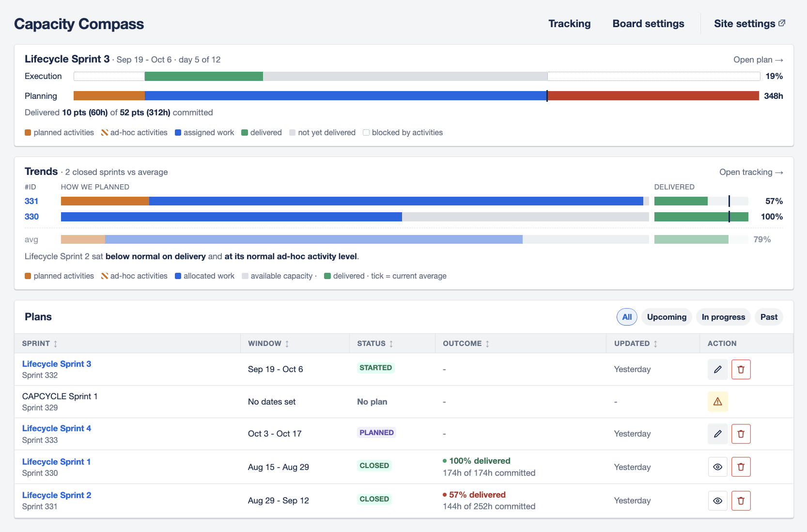Click the avg row planning bar
807x532 pixels.
(x=355, y=239)
